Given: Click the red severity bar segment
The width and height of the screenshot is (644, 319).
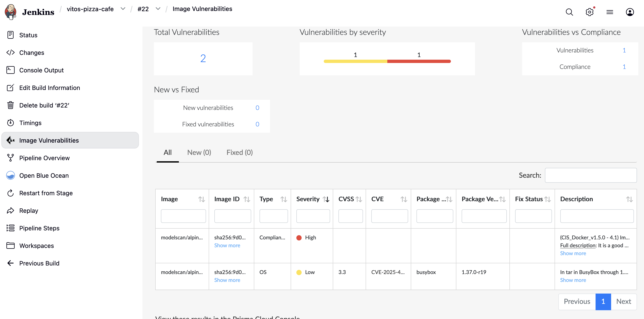Looking at the screenshot, I should (419, 61).
